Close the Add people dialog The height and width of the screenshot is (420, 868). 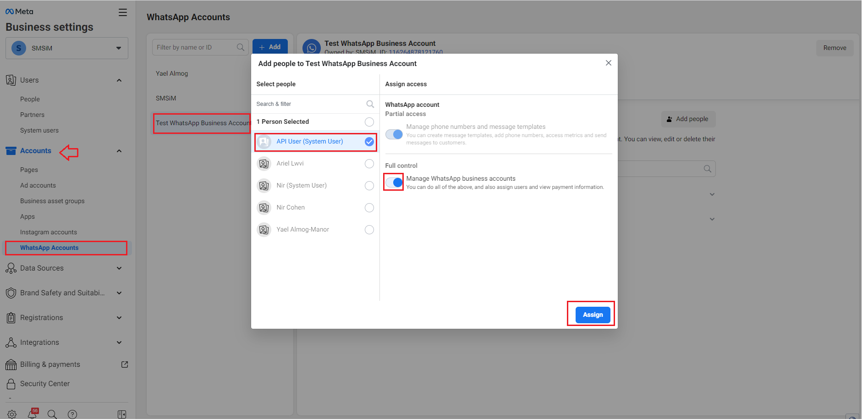point(608,63)
